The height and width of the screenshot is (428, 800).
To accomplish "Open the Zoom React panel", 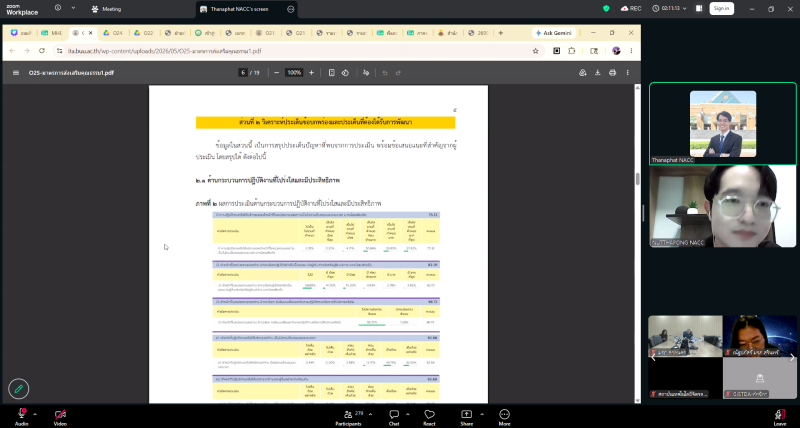I will 429,417.
